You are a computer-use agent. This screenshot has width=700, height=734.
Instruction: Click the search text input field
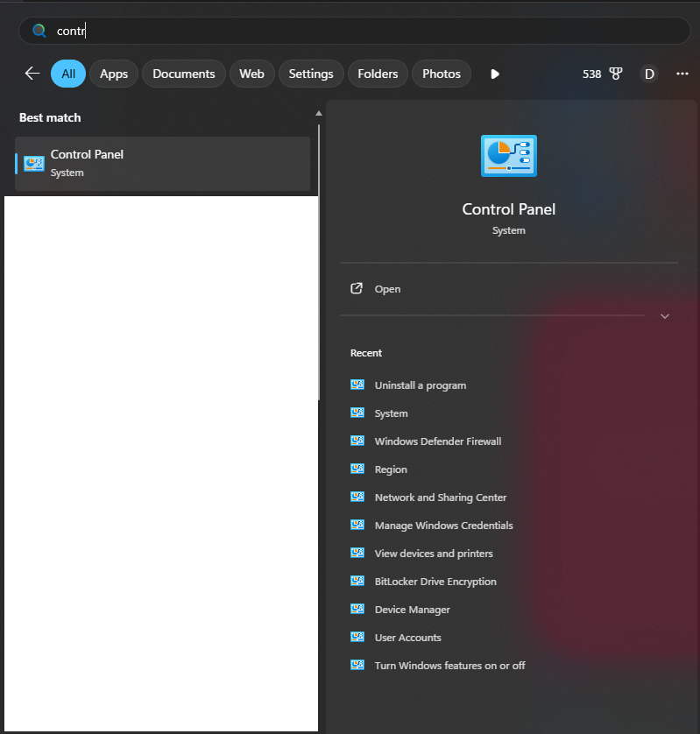[350, 31]
